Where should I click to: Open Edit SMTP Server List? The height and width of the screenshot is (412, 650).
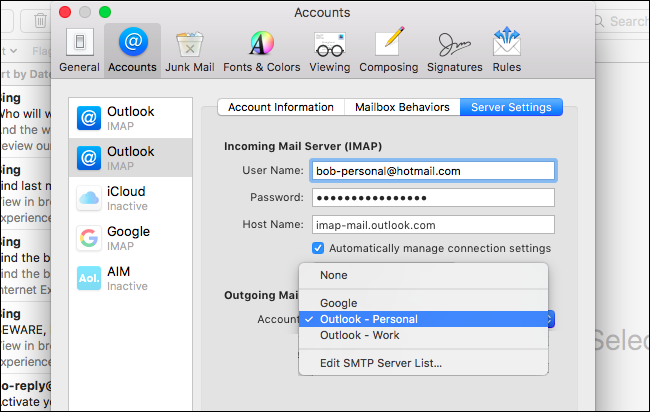point(423,363)
